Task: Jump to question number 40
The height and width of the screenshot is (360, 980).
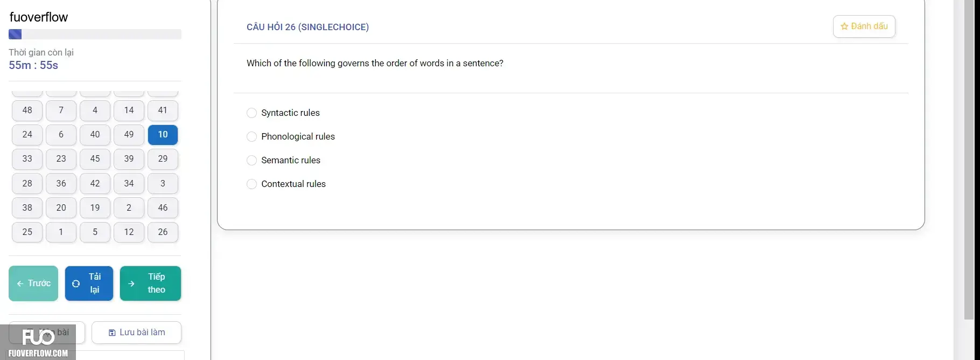Action: [95, 135]
